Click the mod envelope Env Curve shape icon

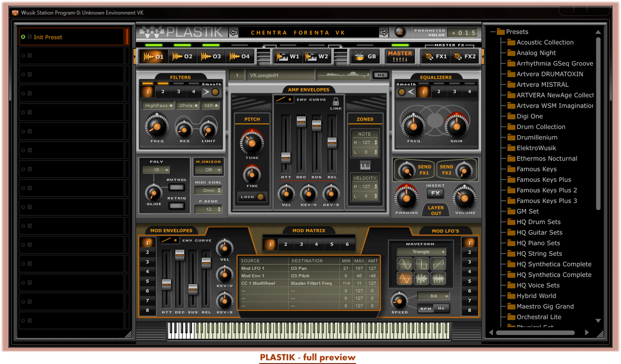170,240
